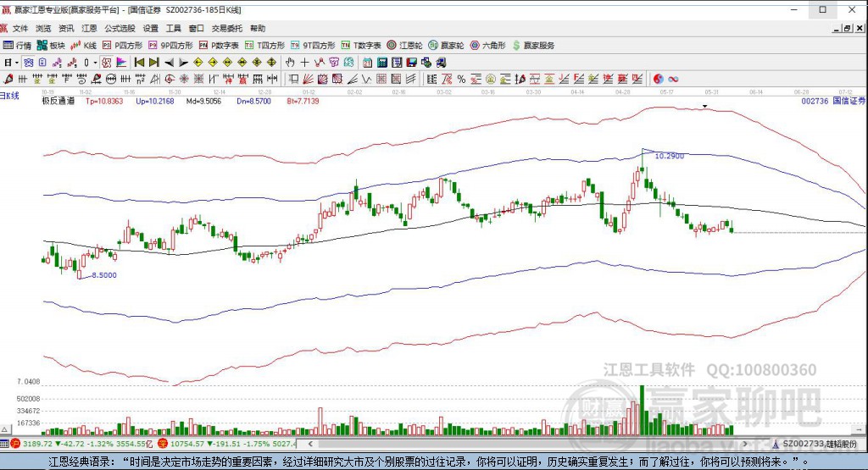This screenshot has width=868, height=470.
Task: Click the yin-yang circle icon
Action: (658, 79)
